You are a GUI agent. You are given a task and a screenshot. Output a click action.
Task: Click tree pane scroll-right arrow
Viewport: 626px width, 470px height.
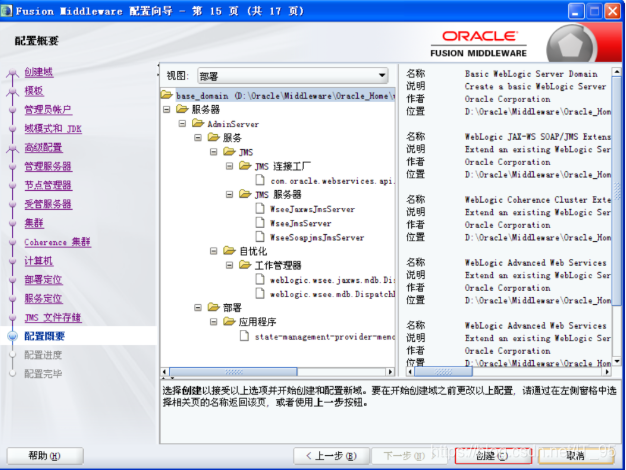click(x=390, y=372)
